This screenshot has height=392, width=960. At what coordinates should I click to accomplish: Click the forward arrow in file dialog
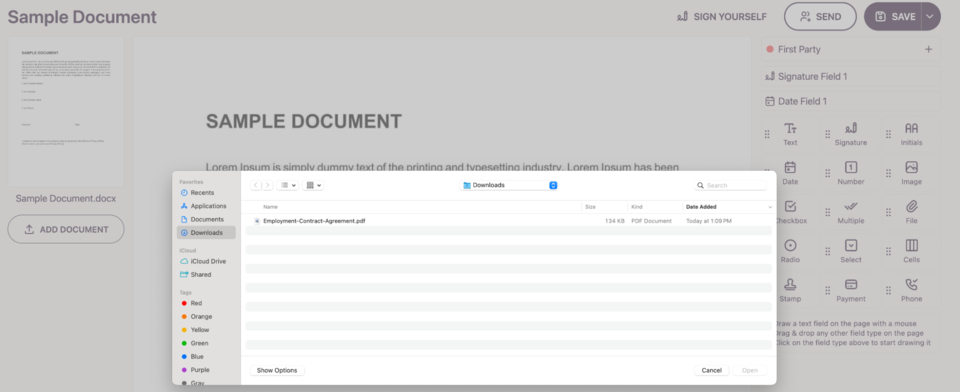coord(267,185)
